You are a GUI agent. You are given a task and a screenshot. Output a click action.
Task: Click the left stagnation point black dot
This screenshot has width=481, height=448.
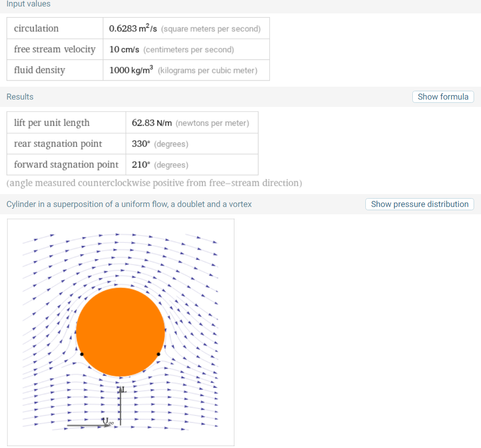(82, 354)
